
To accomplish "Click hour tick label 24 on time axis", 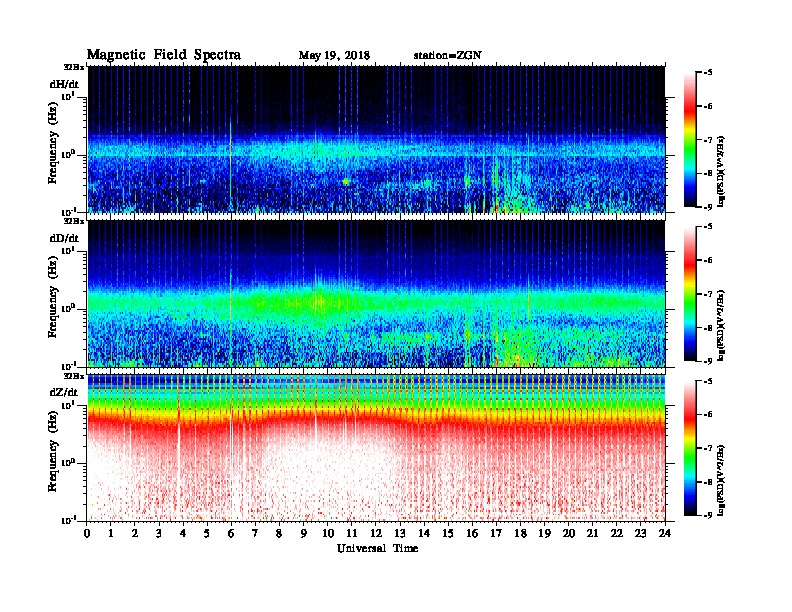I will pyautogui.click(x=665, y=534).
